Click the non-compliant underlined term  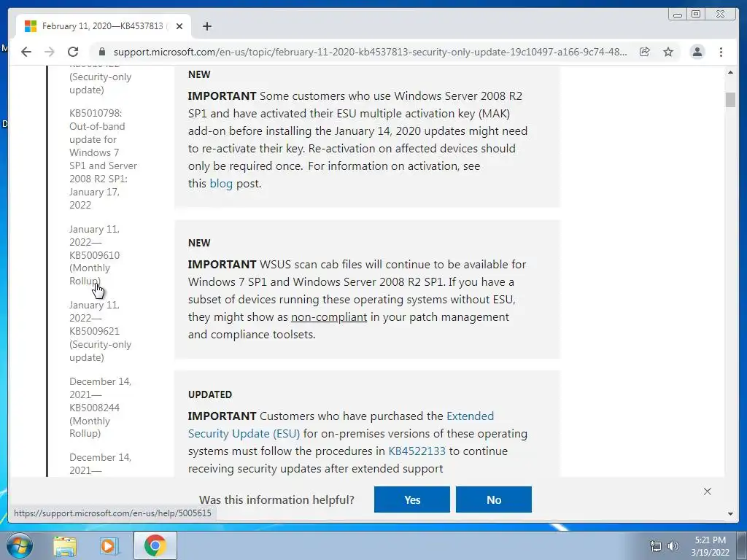coord(329,317)
